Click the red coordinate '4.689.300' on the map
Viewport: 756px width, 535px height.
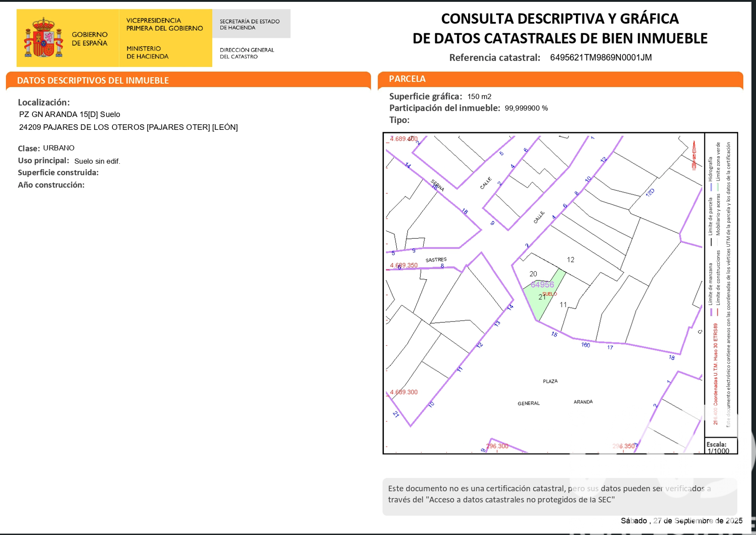[404, 392]
